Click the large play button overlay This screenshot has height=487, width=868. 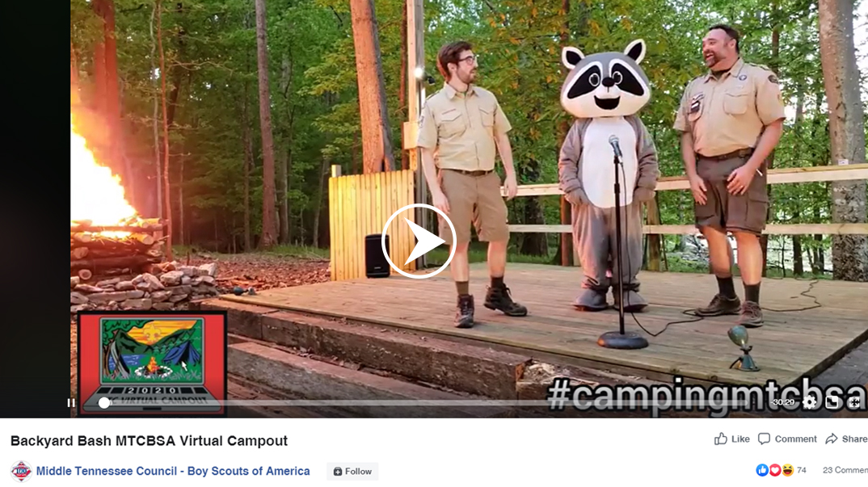pos(419,241)
